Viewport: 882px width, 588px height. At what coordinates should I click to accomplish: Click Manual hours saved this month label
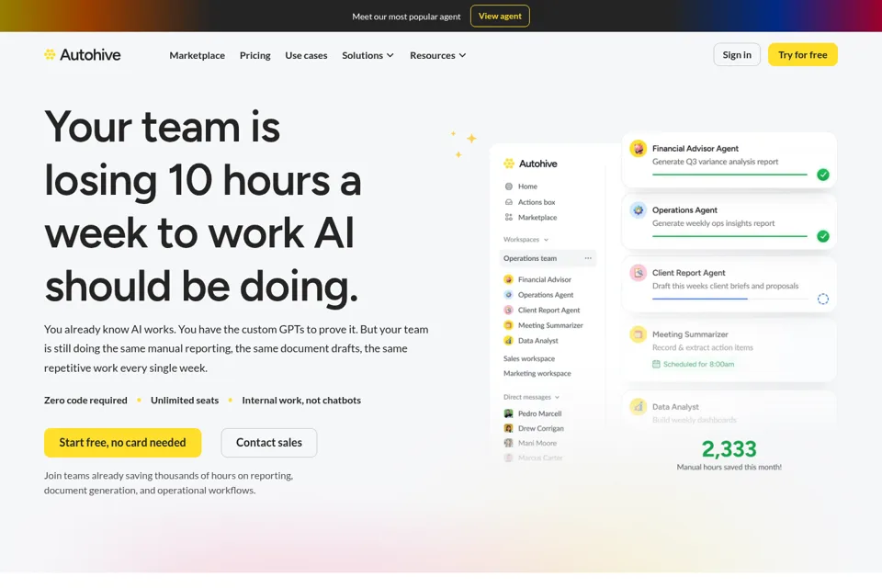click(x=729, y=467)
